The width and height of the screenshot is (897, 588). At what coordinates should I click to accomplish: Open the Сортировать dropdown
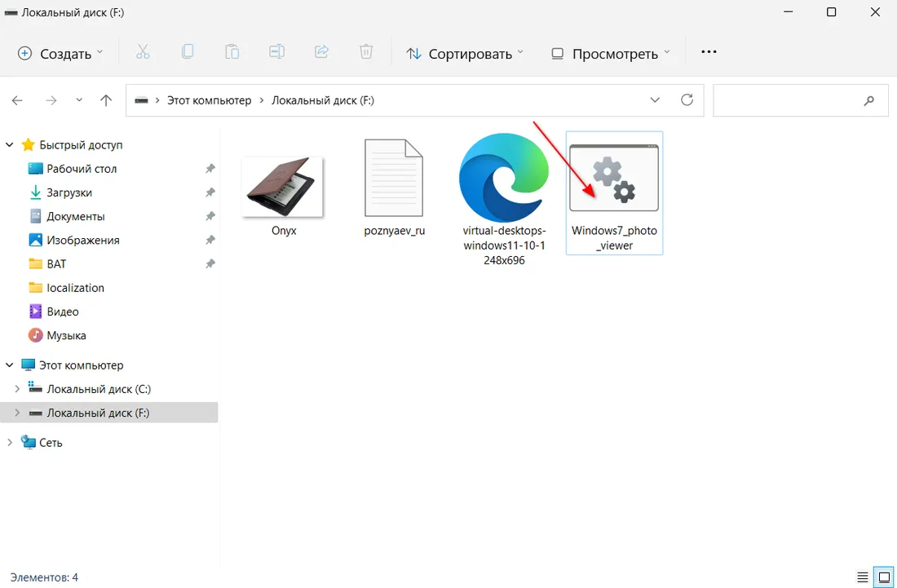coord(465,53)
